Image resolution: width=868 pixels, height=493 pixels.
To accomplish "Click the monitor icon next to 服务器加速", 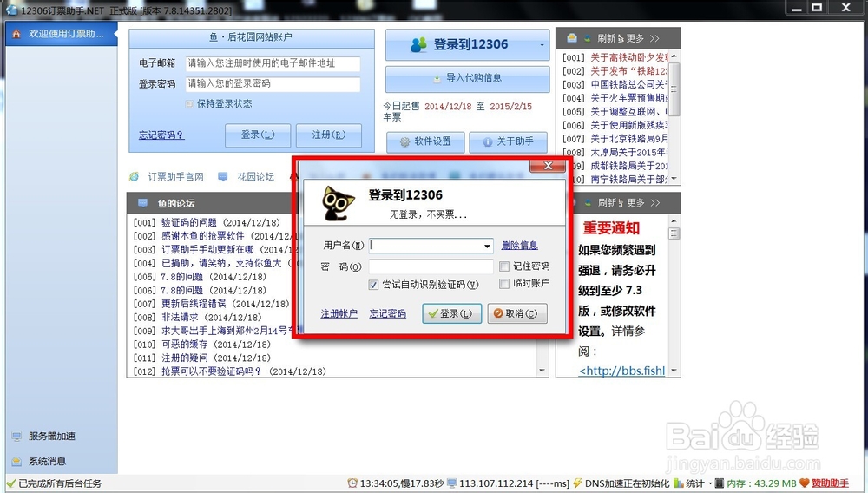I will click(x=16, y=436).
